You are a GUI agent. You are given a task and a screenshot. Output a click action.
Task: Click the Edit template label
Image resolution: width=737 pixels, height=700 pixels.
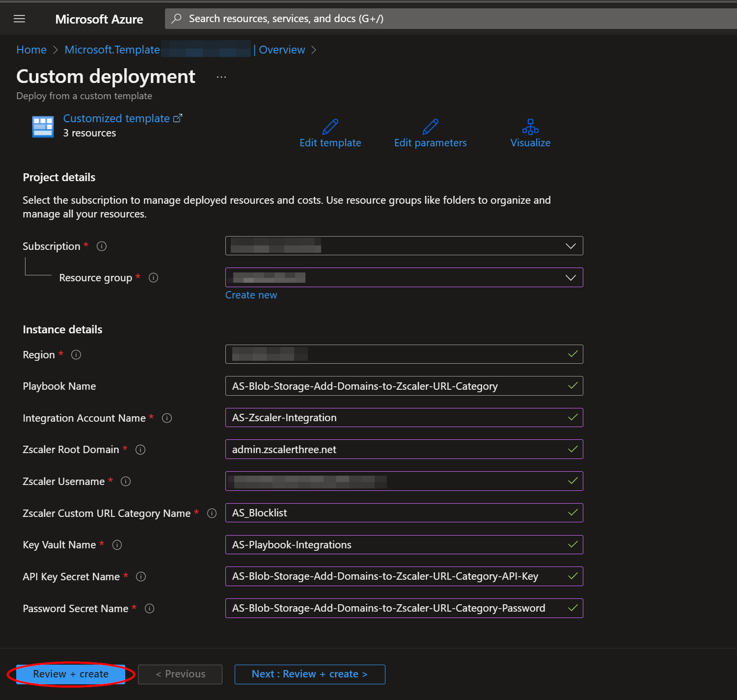[330, 143]
